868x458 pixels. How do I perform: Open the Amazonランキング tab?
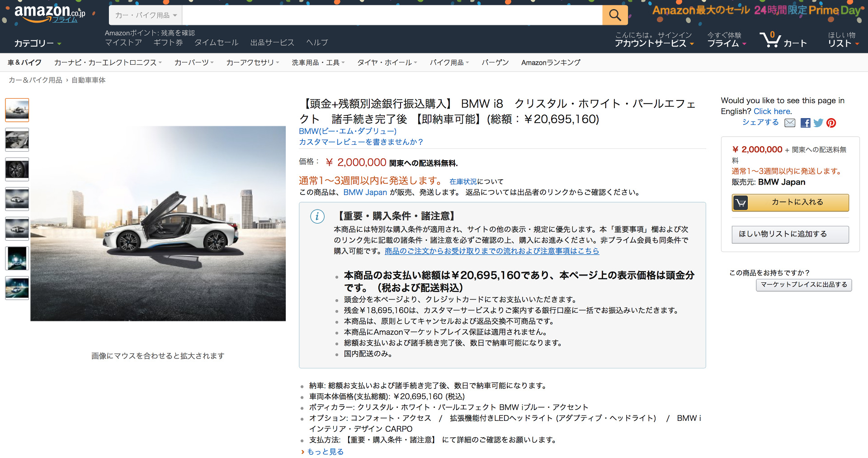551,62
